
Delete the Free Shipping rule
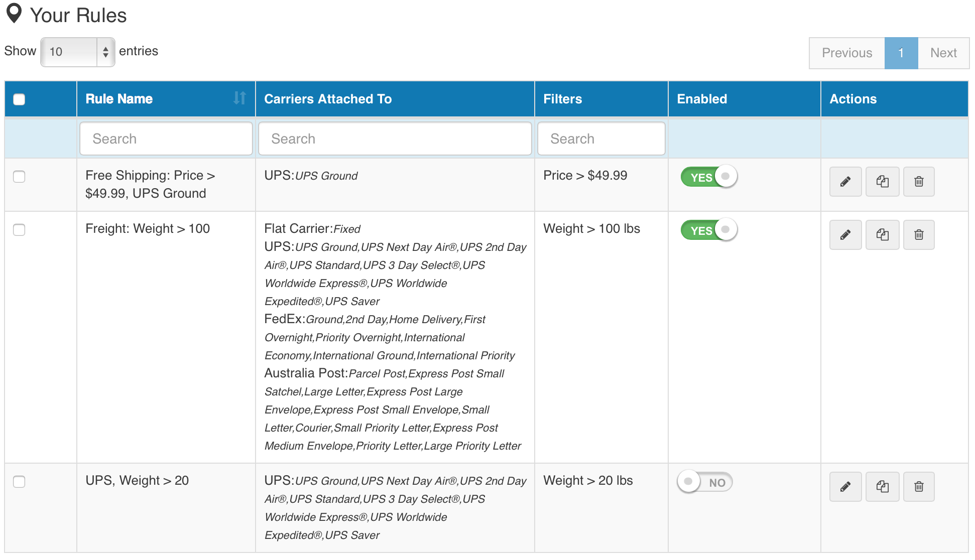point(918,182)
